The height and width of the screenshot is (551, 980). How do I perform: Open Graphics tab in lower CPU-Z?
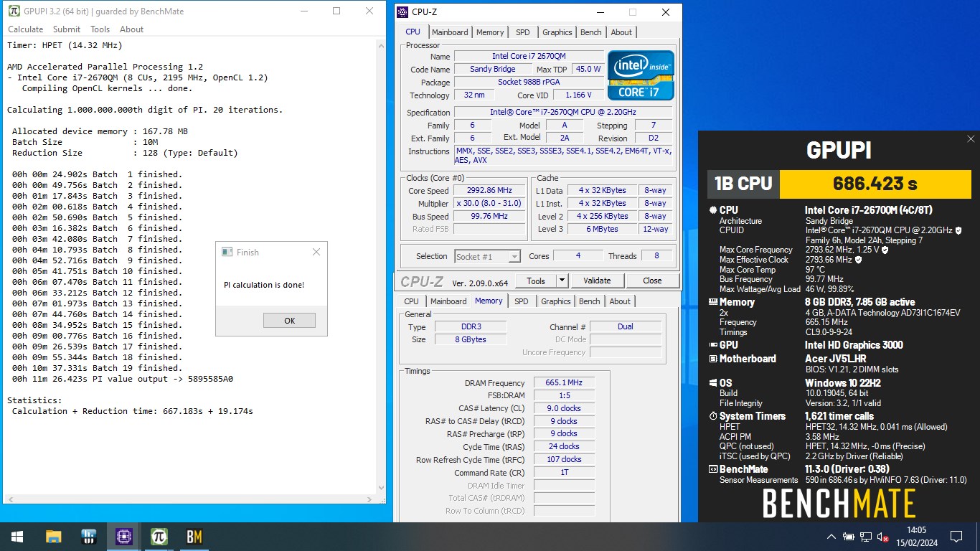(556, 301)
